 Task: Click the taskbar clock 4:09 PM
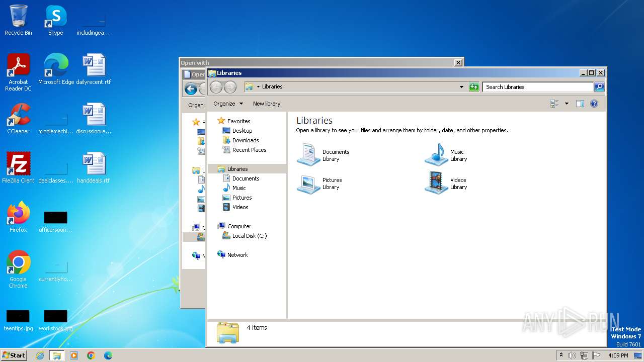click(618, 355)
